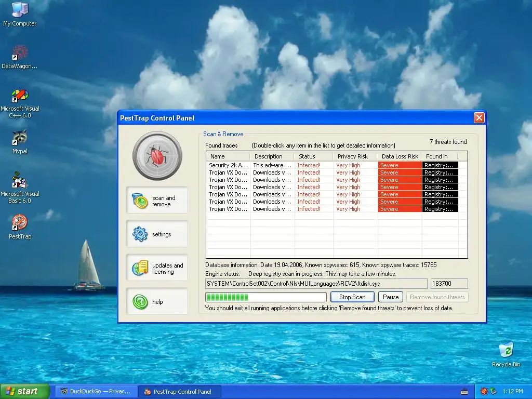Click the keyboard icon in the taskbar

point(464,392)
